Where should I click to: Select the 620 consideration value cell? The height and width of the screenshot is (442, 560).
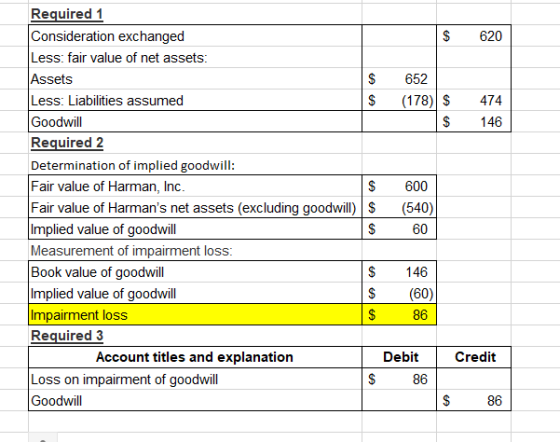click(474, 36)
